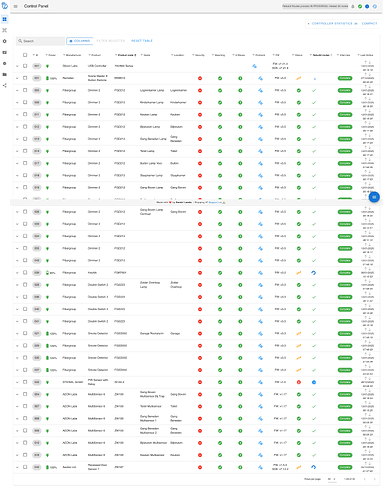
Task: Toggle the hamburger menu beside Control Panel
Action: [x=16, y=6]
